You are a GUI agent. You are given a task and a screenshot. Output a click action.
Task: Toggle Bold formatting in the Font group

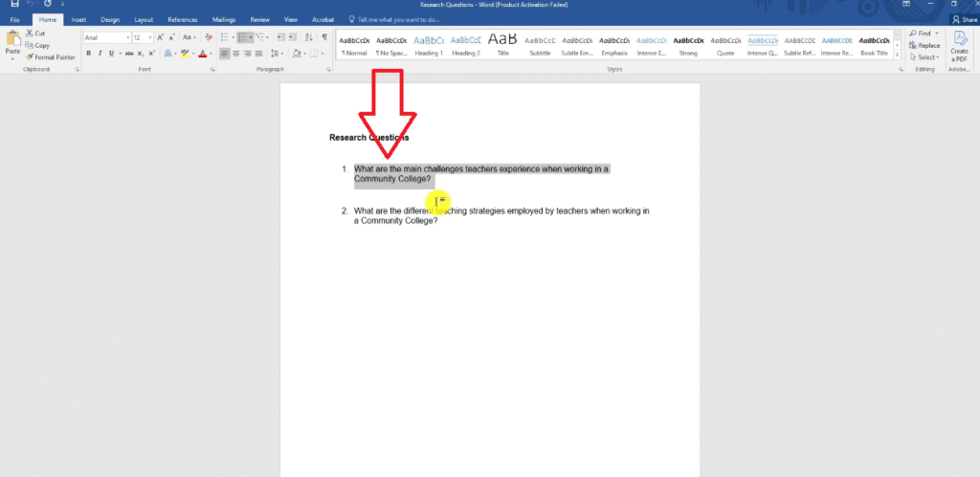tap(88, 54)
